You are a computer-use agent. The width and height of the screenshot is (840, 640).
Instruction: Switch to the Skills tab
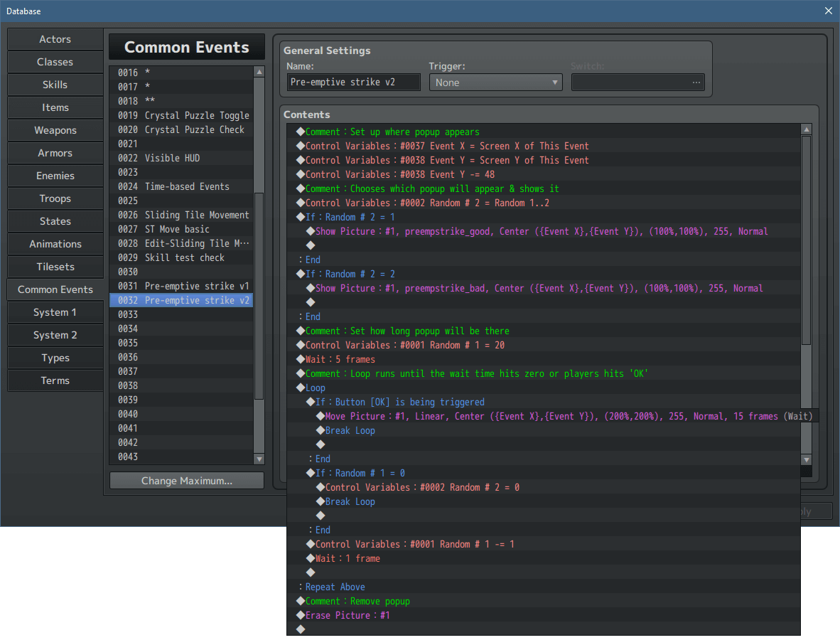tap(55, 85)
